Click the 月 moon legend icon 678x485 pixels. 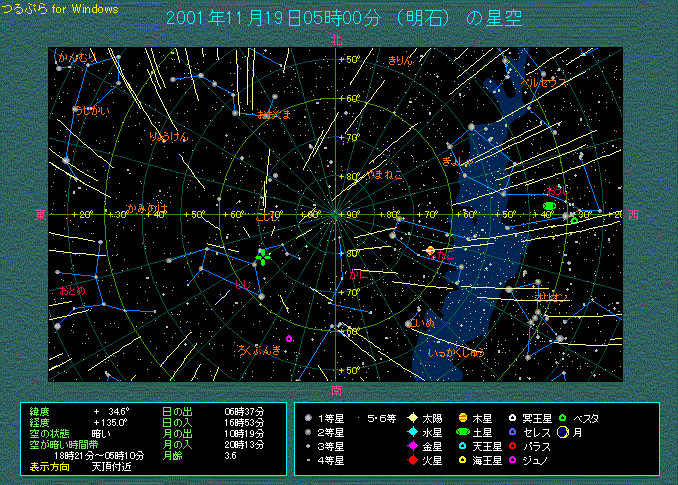(564, 432)
